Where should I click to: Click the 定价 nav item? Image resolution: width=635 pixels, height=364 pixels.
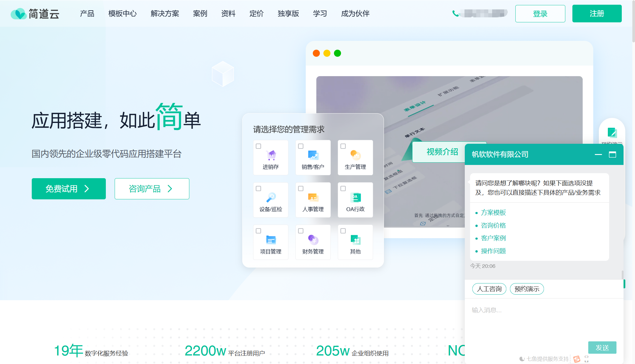[256, 14]
